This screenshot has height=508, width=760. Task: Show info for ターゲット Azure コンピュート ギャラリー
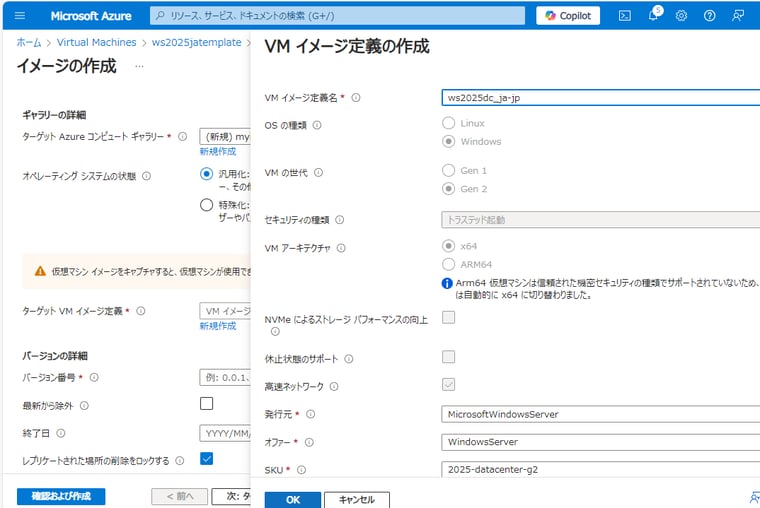click(x=183, y=136)
